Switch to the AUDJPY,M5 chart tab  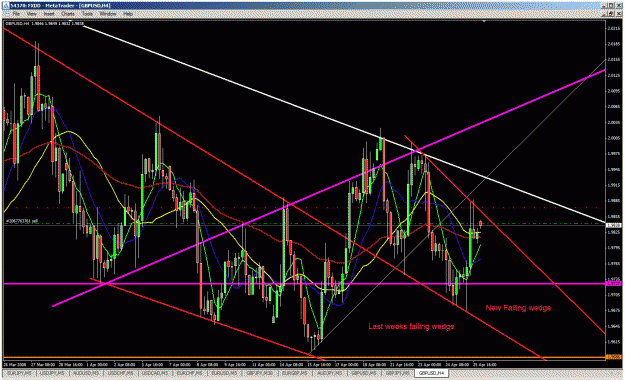(330, 373)
